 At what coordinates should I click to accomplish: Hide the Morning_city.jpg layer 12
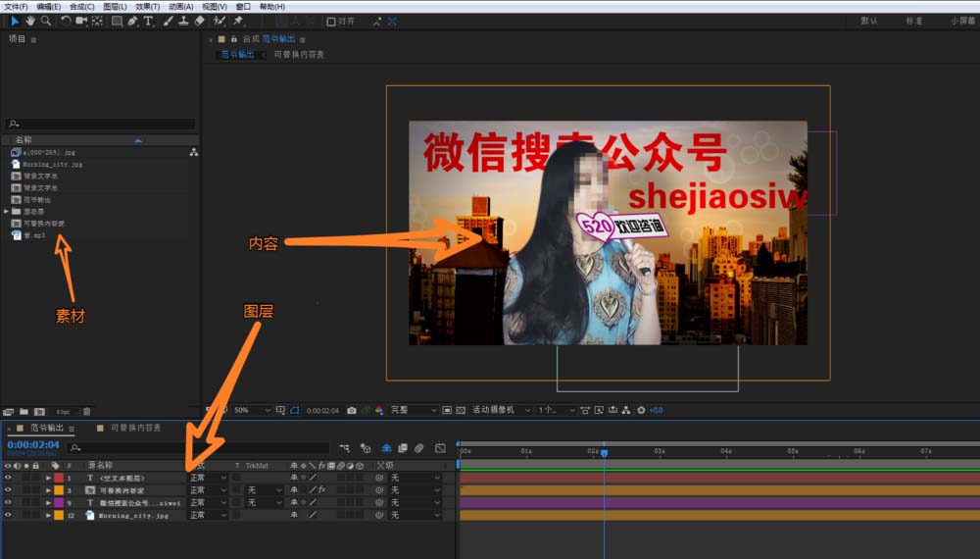click(8, 515)
